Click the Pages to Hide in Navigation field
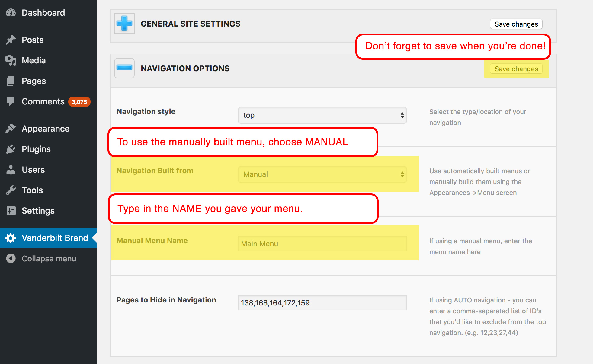The height and width of the screenshot is (364, 593). 322,303
